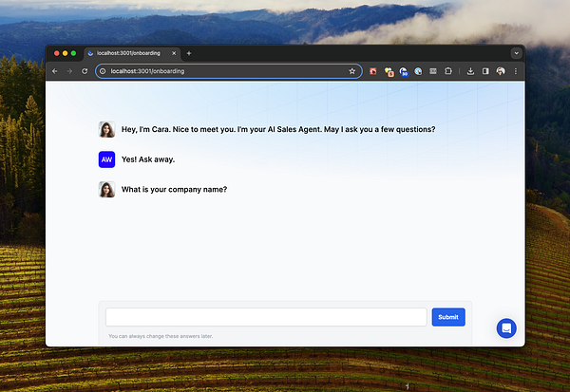Click the 'Yes! Ask away.' message
This screenshot has width=570, height=392.
point(148,159)
